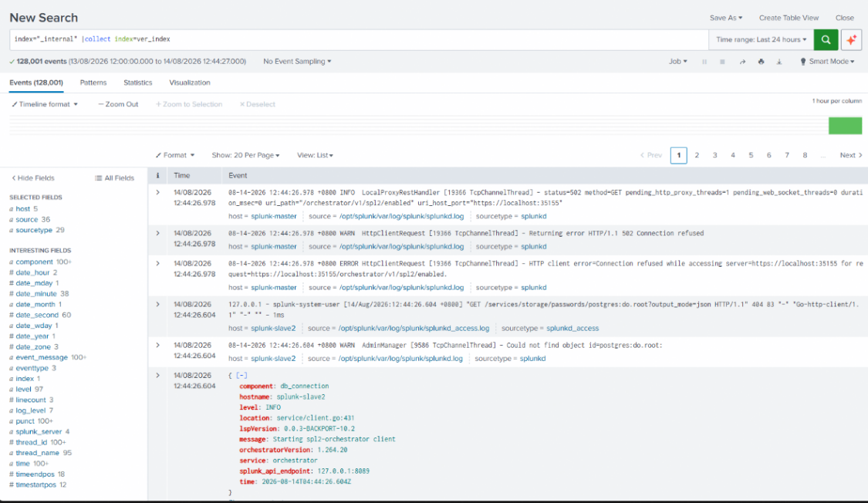Click Zoom Out on timeline

coord(118,104)
